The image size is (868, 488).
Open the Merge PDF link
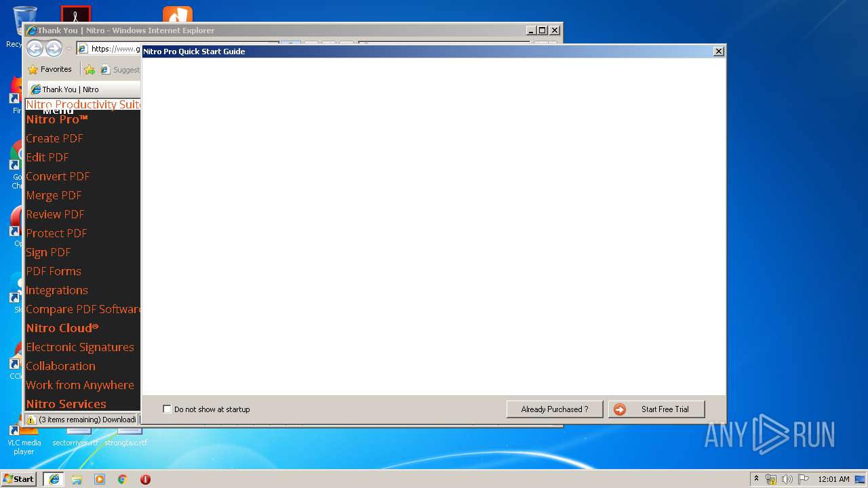click(54, 195)
